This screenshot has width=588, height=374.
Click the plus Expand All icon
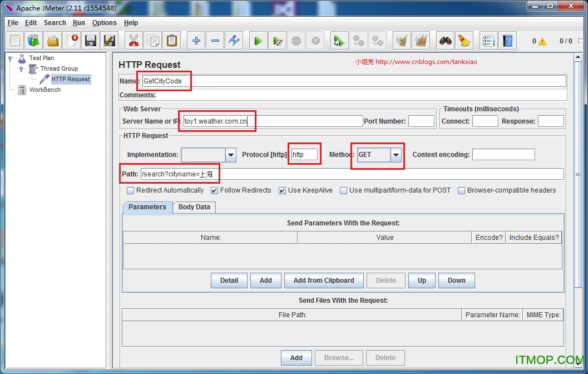(196, 41)
